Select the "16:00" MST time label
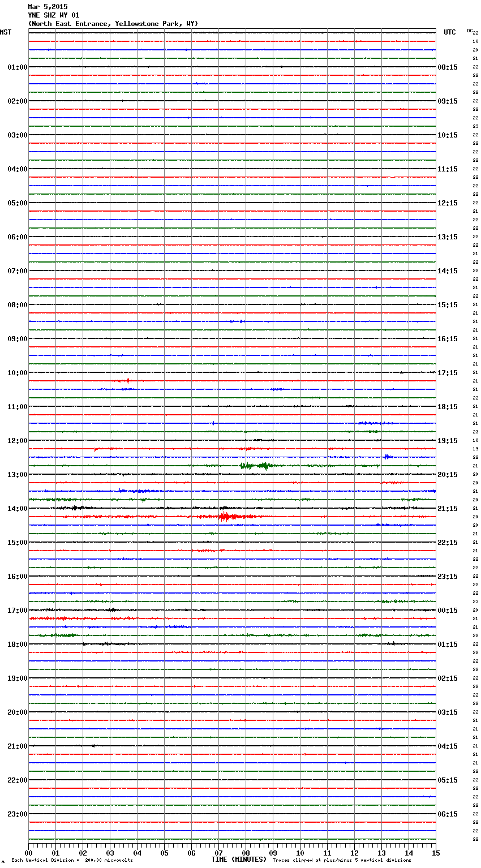Viewport: 481px width, 868px height. point(18,577)
